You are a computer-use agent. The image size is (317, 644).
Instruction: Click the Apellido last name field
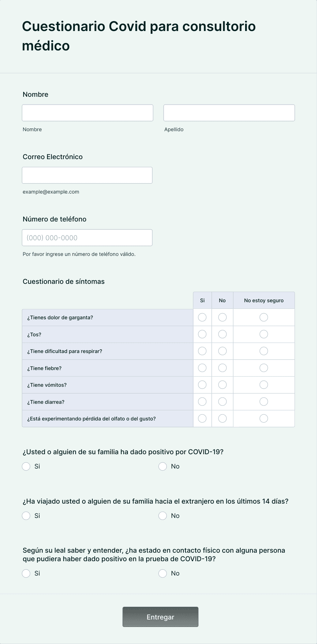[229, 113]
